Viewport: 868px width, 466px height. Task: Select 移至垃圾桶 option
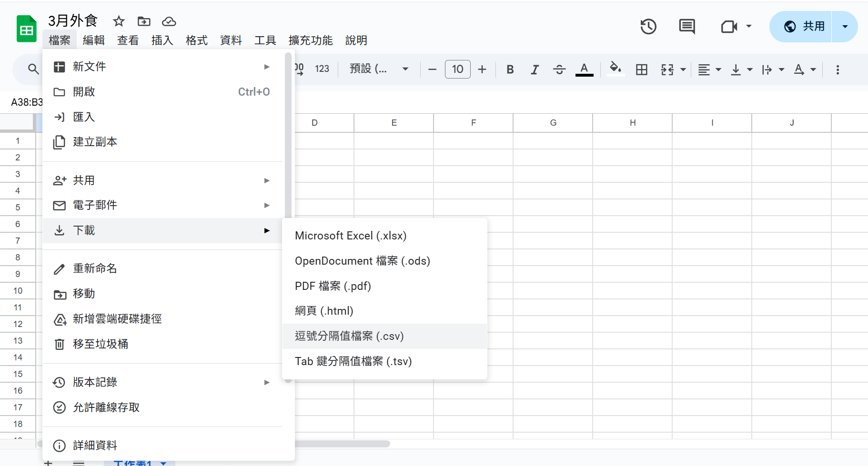pyautogui.click(x=162, y=344)
